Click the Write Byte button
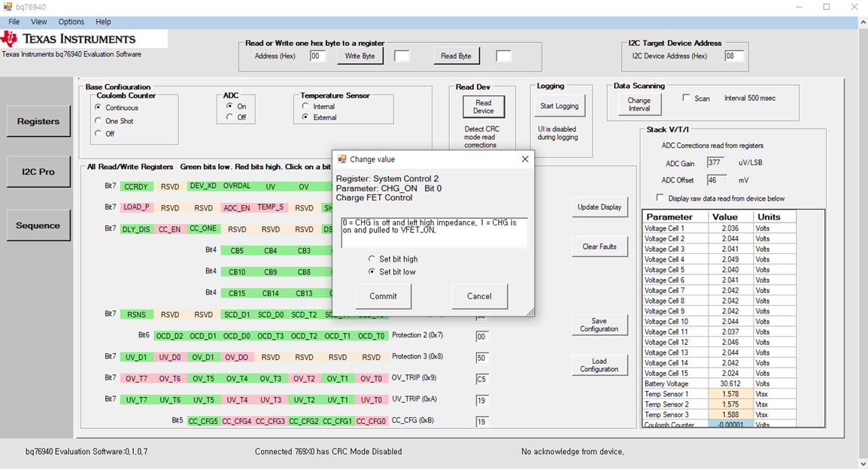 click(x=360, y=56)
